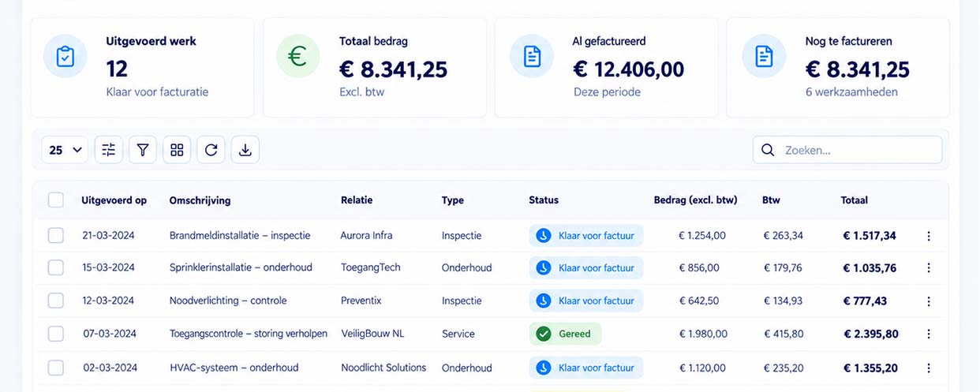The image size is (980, 392).
Task: Select the Toegangscontrole – storing verholpen description
Action: pos(249,334)
